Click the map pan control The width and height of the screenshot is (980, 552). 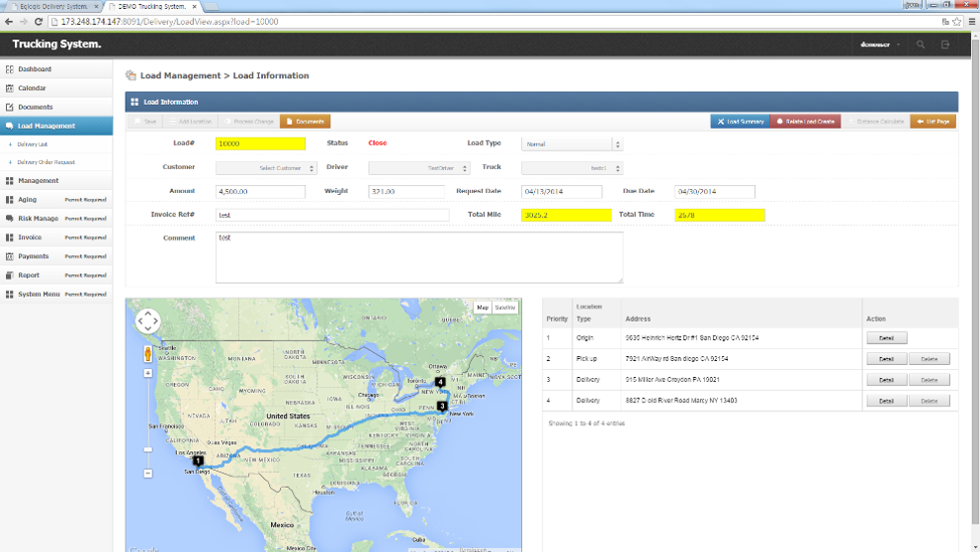[x=148, y=322]
